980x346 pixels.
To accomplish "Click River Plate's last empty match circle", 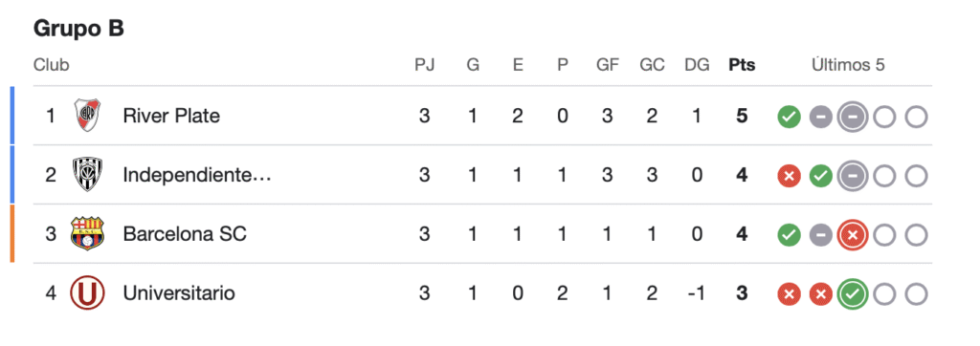I will pos(916,117).
